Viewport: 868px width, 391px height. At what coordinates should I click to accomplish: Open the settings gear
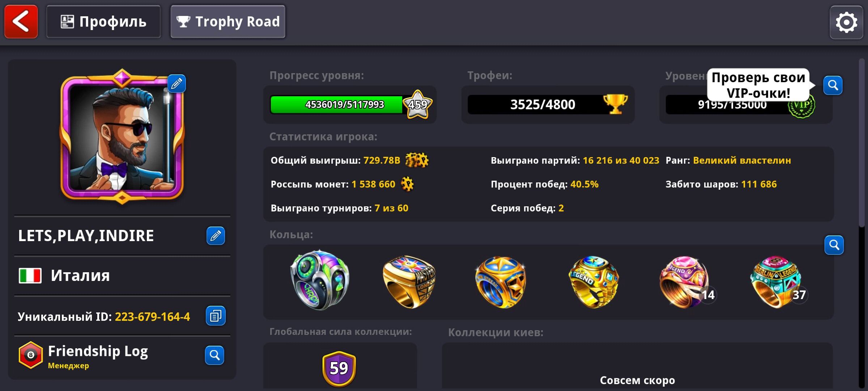[846, 22]
